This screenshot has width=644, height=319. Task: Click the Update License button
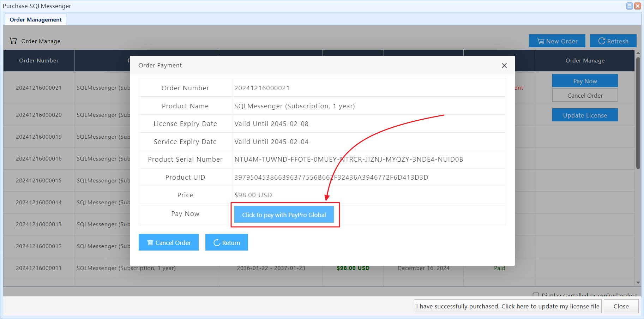(x=585, y=115)
